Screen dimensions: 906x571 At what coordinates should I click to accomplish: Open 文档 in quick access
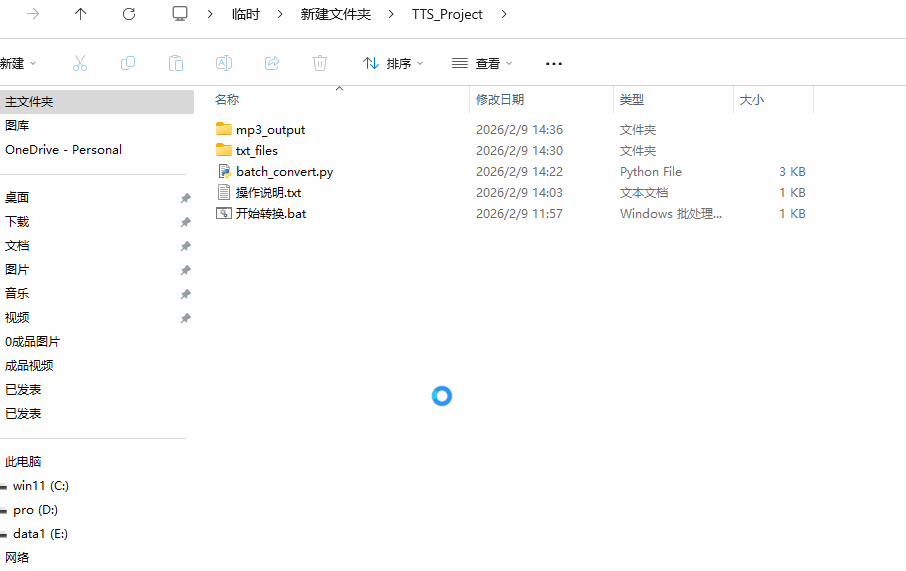tap(17, 246)
